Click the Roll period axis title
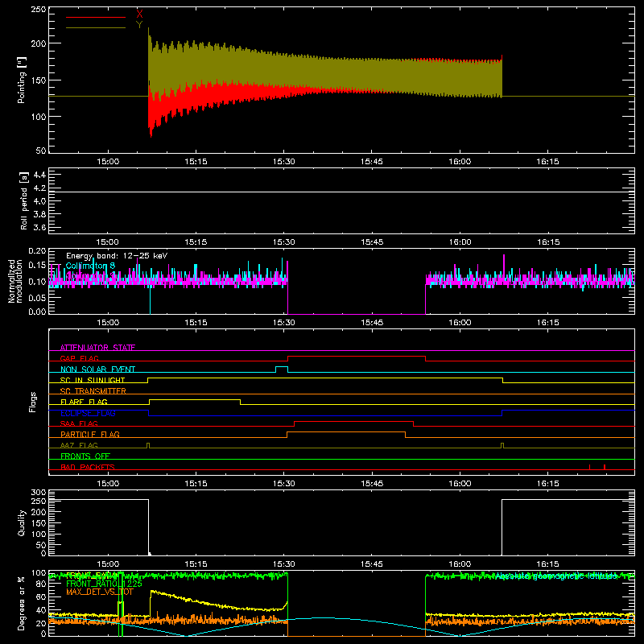Image resolution: width=644 pixels, height=644 pixels. click(23, 200)
